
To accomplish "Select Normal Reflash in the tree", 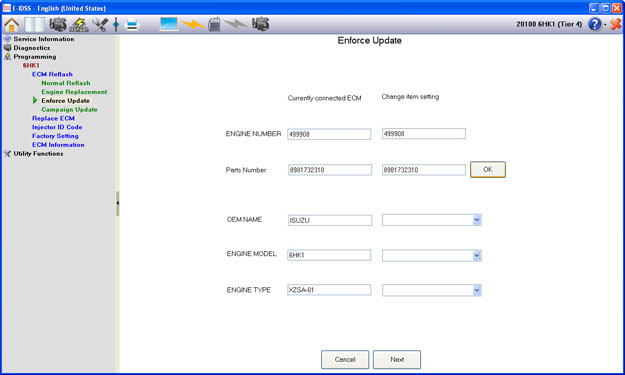I will (66, 83).
